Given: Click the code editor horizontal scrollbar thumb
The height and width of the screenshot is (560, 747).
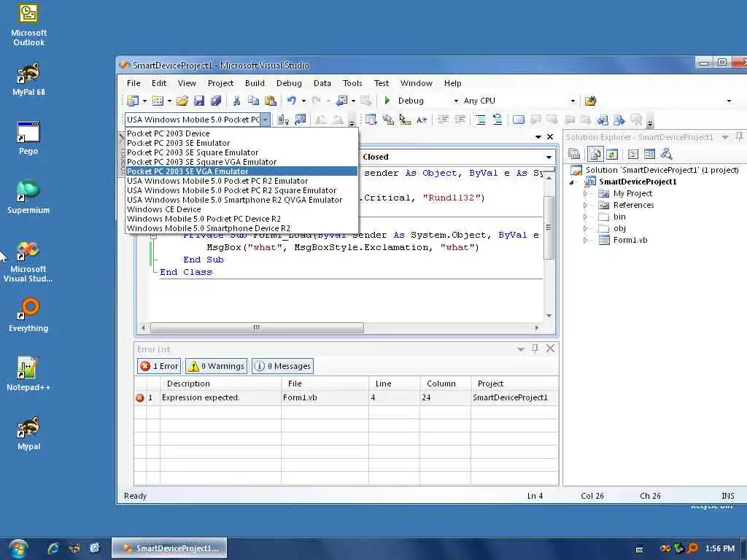Looking at the screenshot, I should coord(257,327).
